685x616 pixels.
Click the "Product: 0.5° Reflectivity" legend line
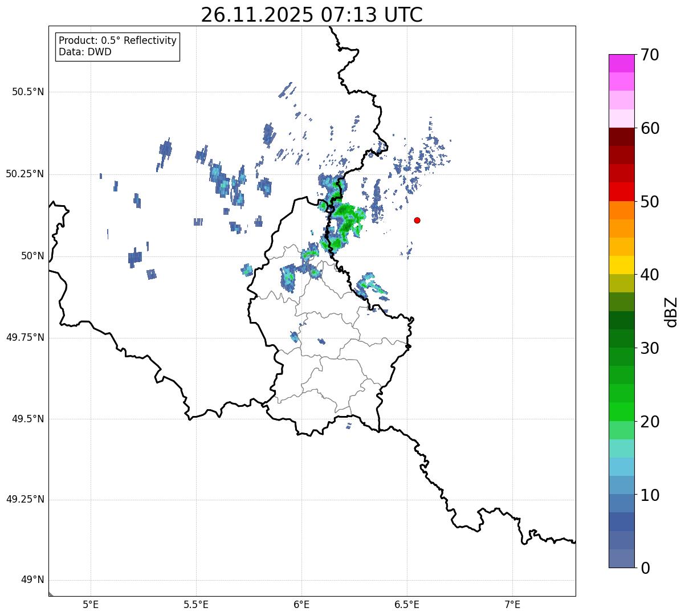tap(118, 40)
